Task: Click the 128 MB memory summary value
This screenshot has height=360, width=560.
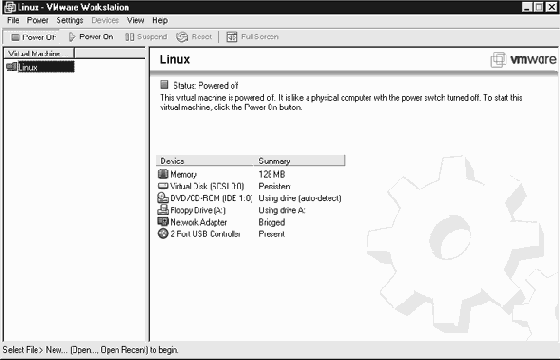Action: pyautogui.click(x=272, y=174)
